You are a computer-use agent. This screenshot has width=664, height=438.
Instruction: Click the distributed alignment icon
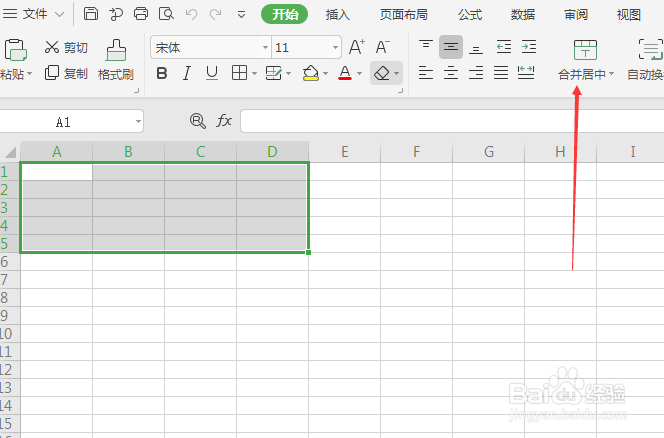526,73
